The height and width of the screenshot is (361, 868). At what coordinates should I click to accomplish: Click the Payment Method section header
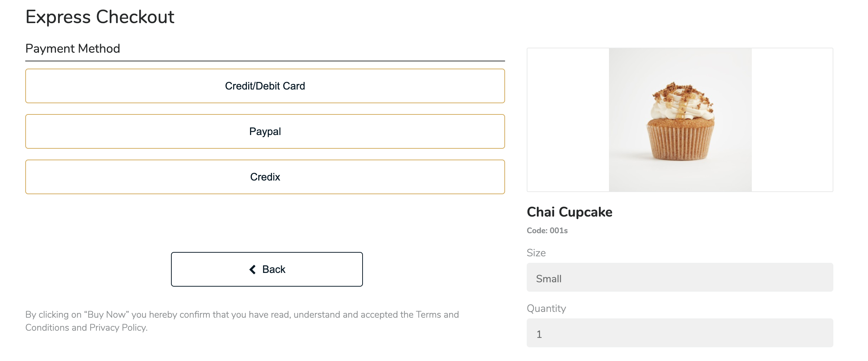(73, 48)
